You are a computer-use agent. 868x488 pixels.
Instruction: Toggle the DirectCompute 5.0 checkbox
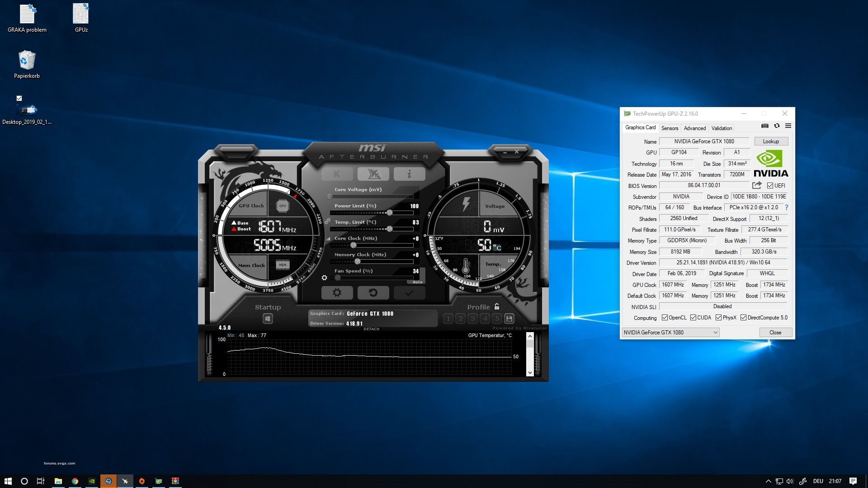click(743, 318)
